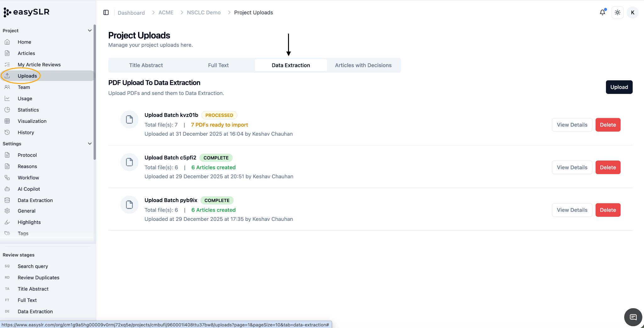Click the black Upload button
Image resolution: width=644 pixels, height=328 pixels.
[x=619, y=87]
